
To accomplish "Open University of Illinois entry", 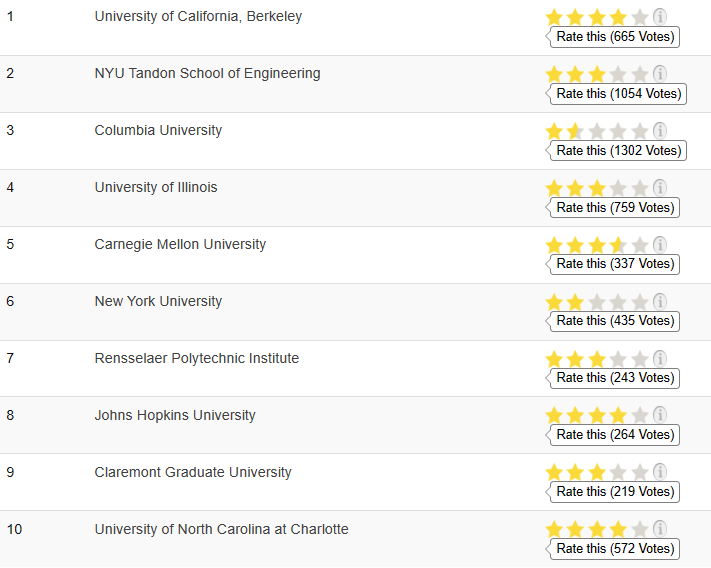I will tap(156, 187).
